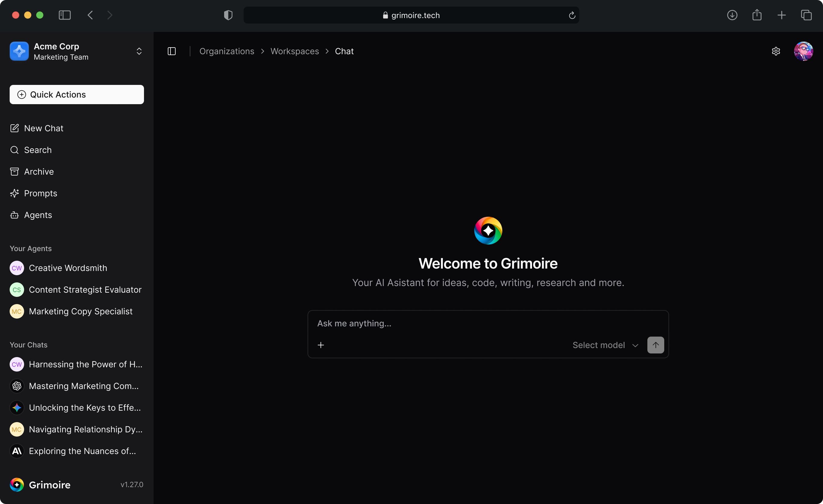Open the Creative Wordsmith agent
Screen dimensions: 823x504
tap(68, 268)
